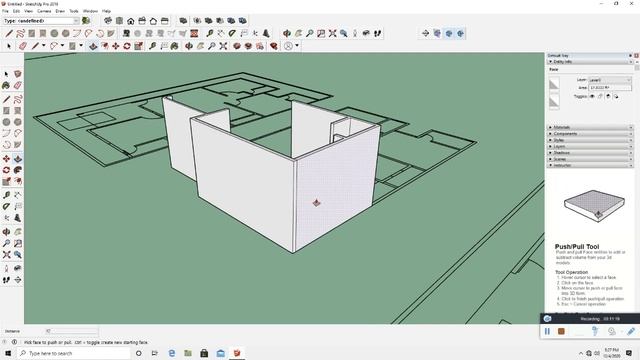Open the Arc tool flyout arrow
Screen dimensions: 640x360
tap(62, 46)
